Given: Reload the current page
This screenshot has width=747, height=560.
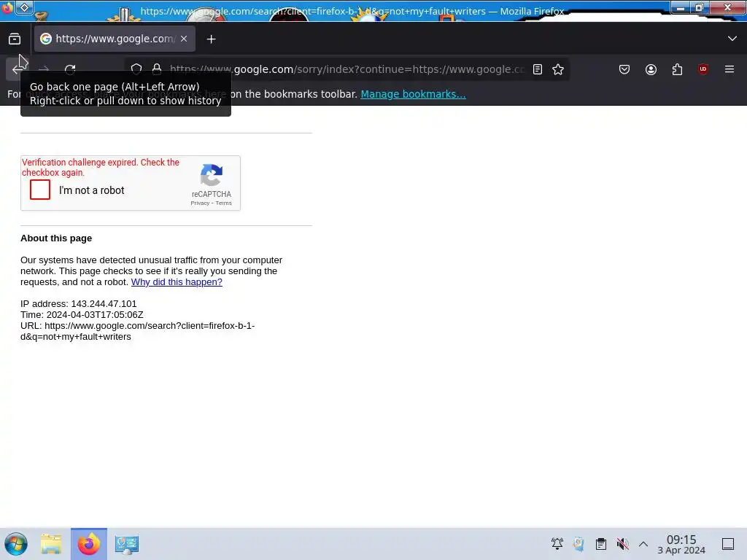Looking at the screenshot, I should [x=70, y=69].
